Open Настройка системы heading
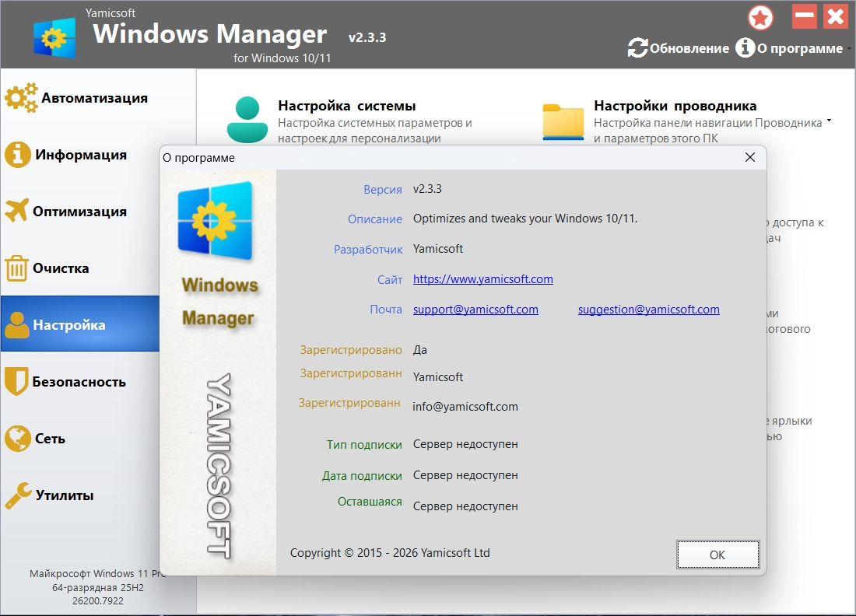Image resolution: width=856 pixels, height=616 pixels. pos(346,106)
